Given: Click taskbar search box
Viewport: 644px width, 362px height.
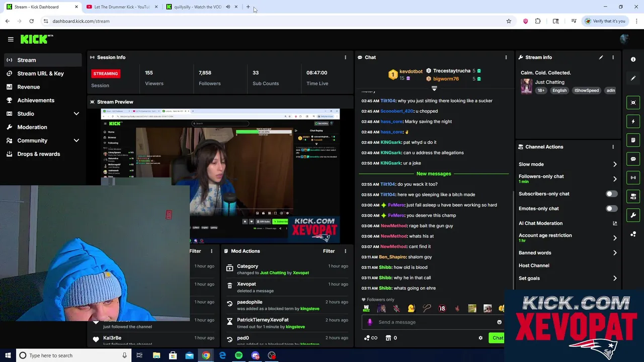Looking at the screenshot, I should coord(73,355).
